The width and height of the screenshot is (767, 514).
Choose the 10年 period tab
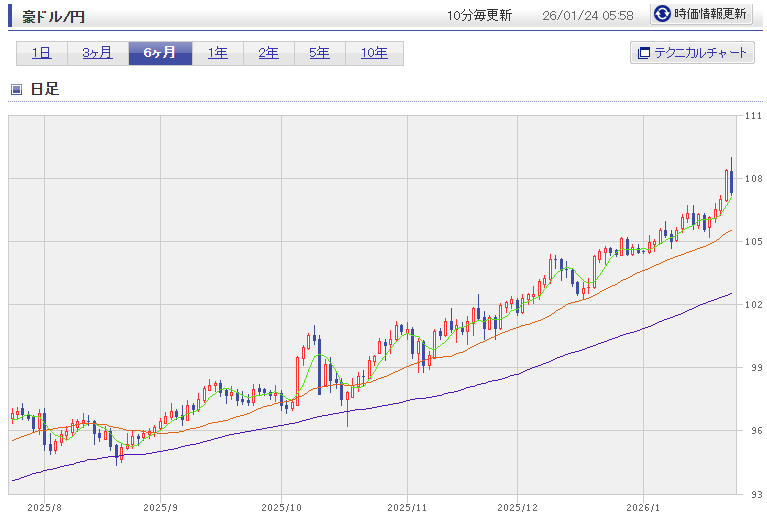[x=374, y=53]
